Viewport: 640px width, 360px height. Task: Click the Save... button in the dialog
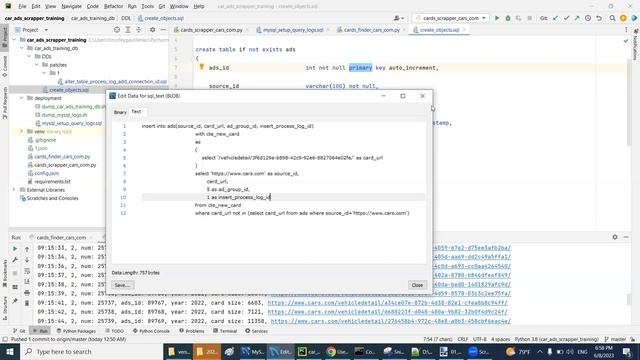click(122, 285)
